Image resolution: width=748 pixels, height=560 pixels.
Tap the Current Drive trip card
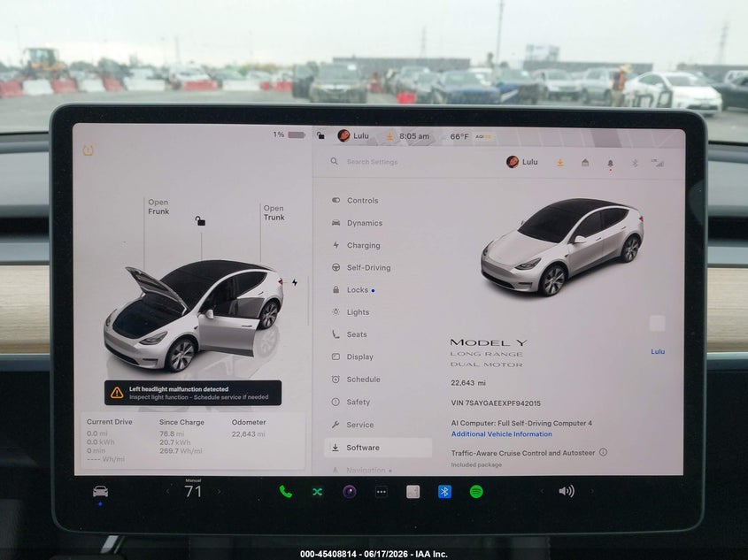pyautogui.click(x=109, y=441)
